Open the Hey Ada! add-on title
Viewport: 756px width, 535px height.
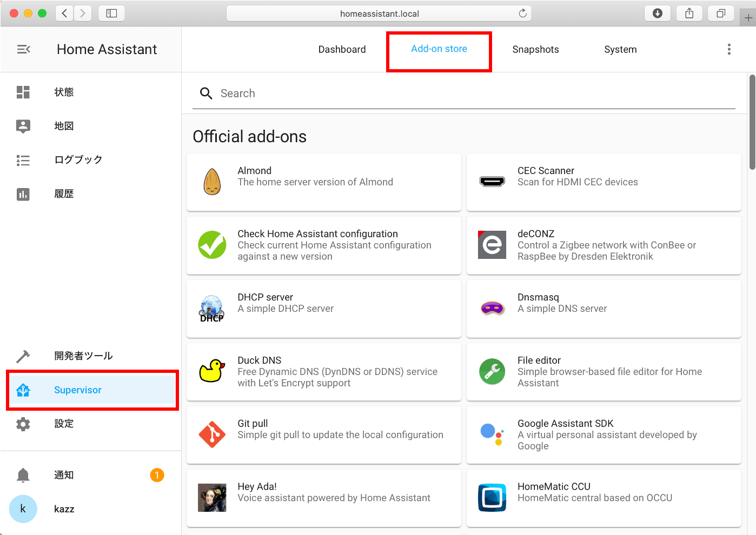click(x=257, y=487)
